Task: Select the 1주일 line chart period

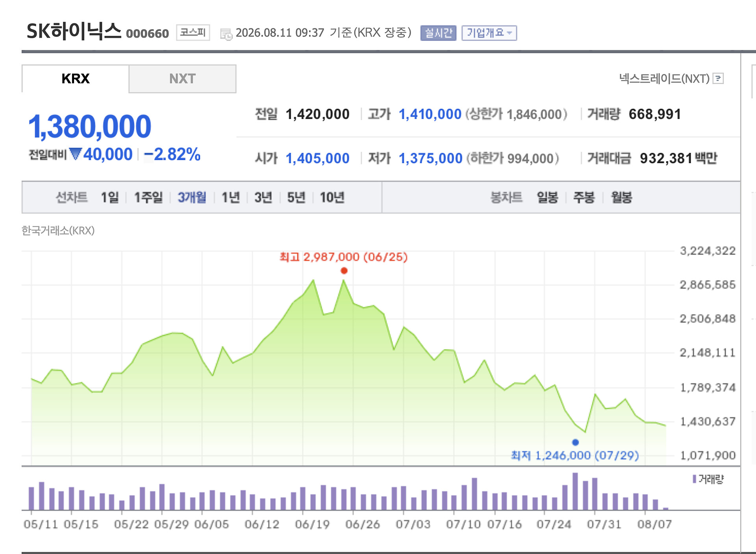Action: pyautogui.click(x=148, y=197)
